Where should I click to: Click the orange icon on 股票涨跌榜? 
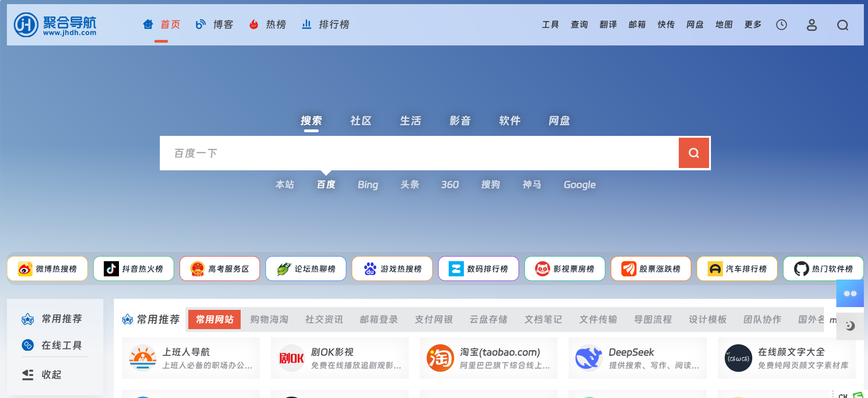coord(629,269)
